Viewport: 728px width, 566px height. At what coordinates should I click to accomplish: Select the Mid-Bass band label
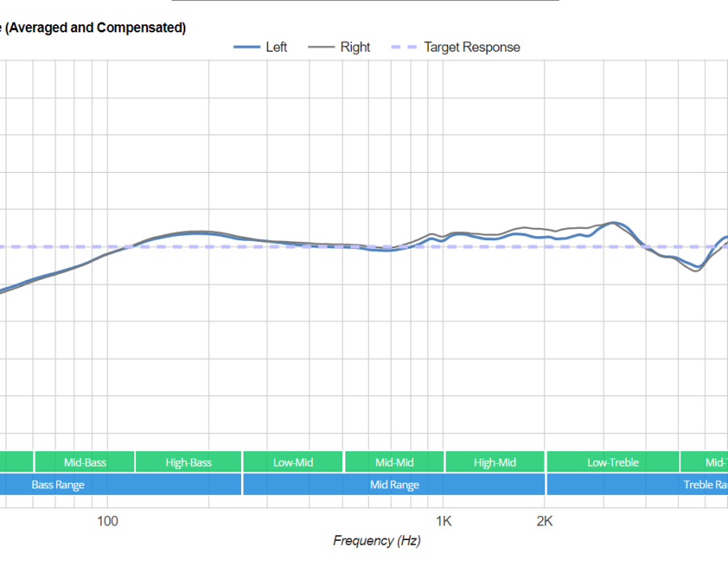(x=85, y=462)
